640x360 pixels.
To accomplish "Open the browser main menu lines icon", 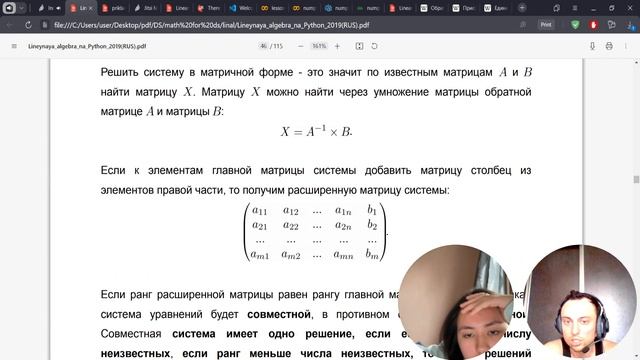I will pos(575,8).
